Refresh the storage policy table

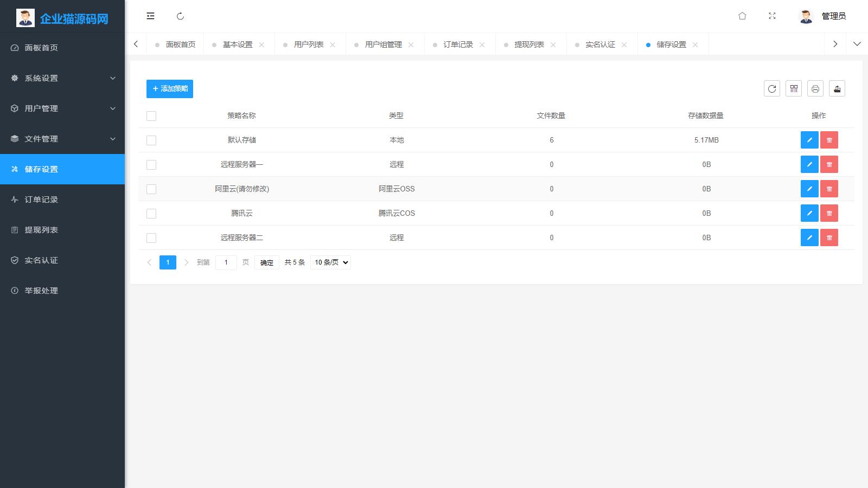772,88
